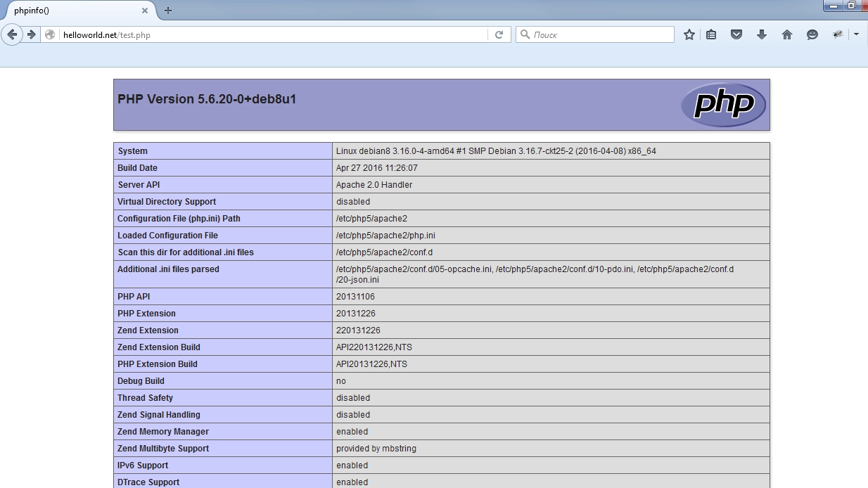868x488 pixels.
Task: Reload the page with the refresh icon
Action: [499, 34]
